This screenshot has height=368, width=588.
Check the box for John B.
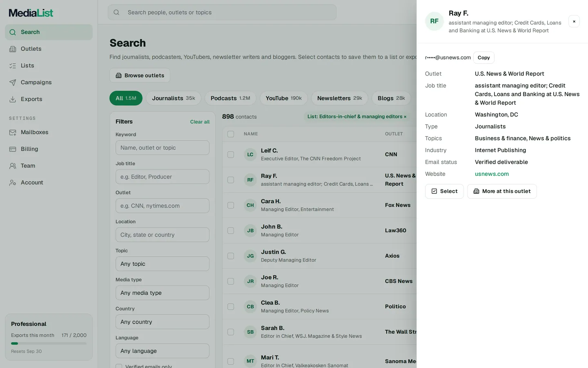click(231, 231)
